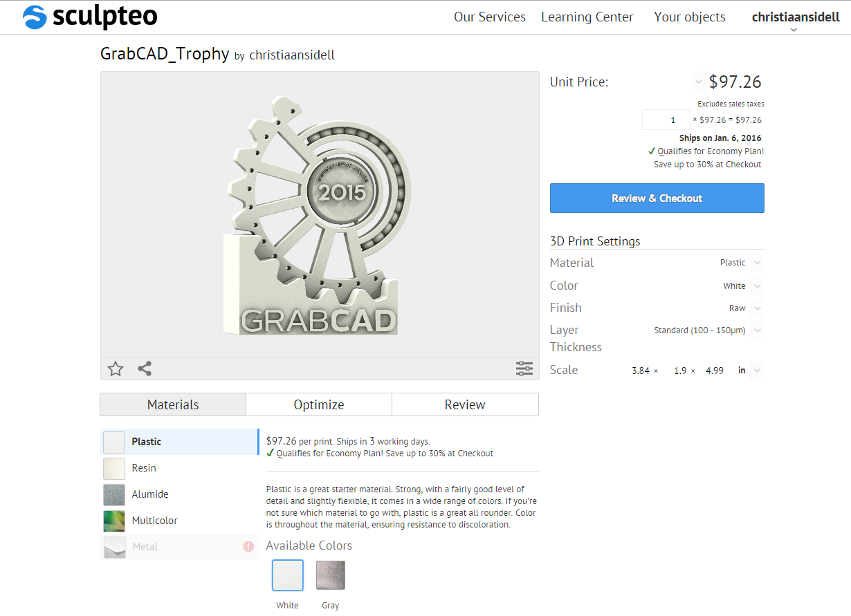Image resolution: width=851 pixels, height=616 pixels.
Task: Click the Available Colors heading
Action: click(x=309, y=545)
